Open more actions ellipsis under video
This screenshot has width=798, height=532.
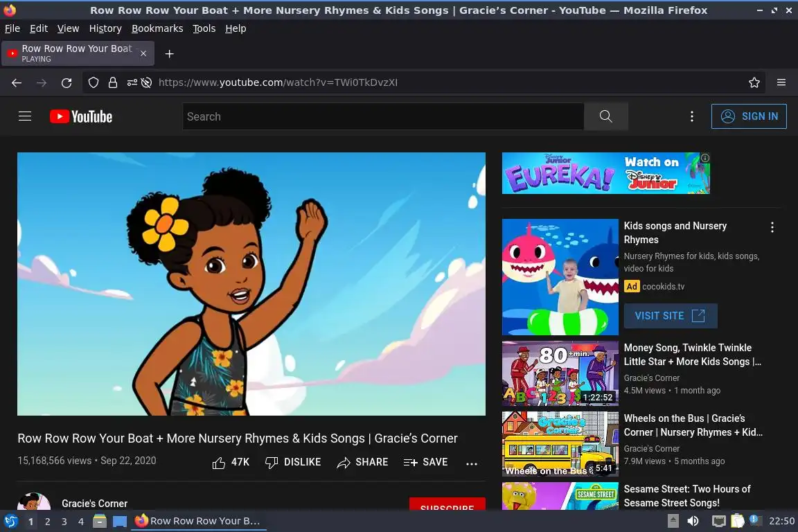472,463
